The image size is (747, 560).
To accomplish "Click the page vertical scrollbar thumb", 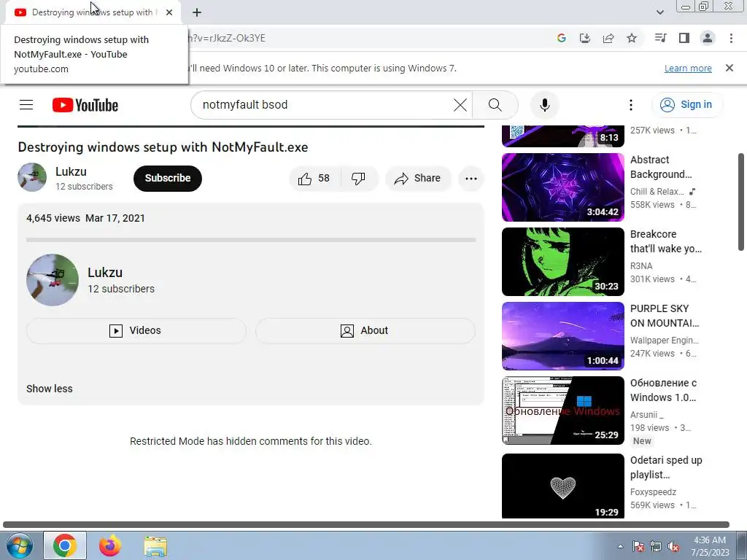I will pos(741,201).
